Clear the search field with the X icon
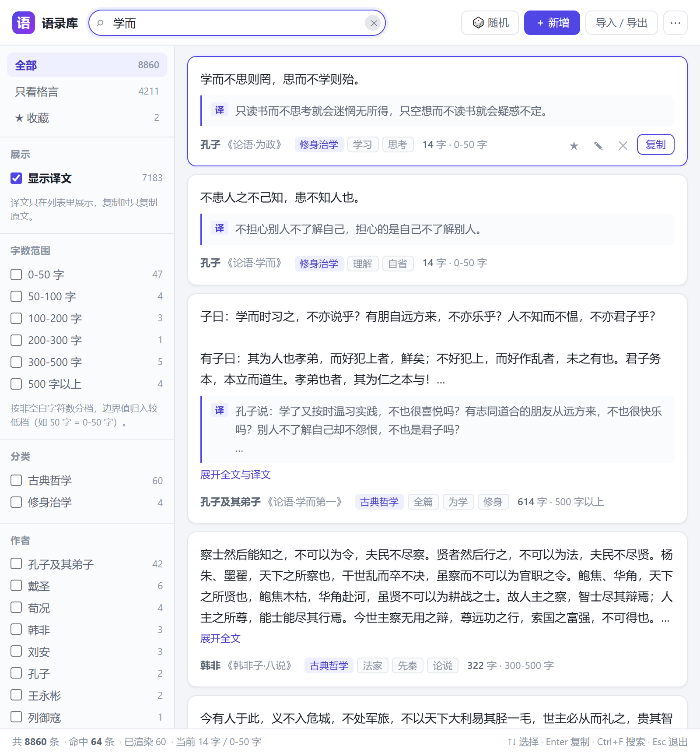 [x=374, y=23]
